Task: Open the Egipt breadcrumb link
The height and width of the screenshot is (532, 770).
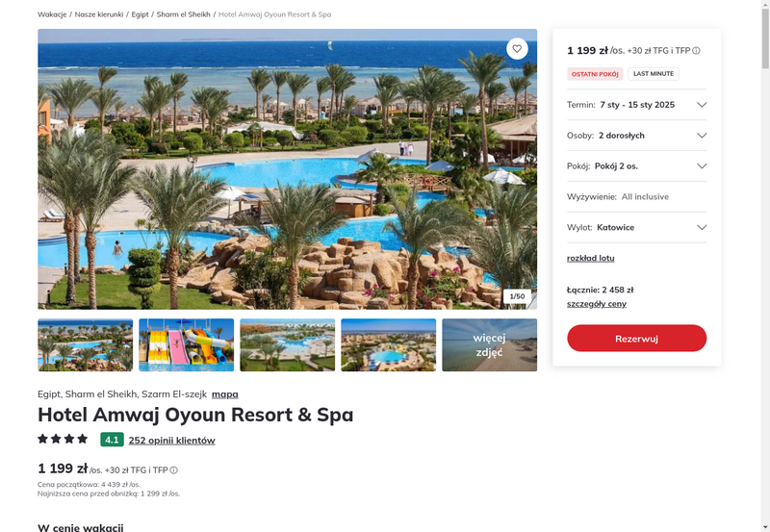Action: coord(140,14)
